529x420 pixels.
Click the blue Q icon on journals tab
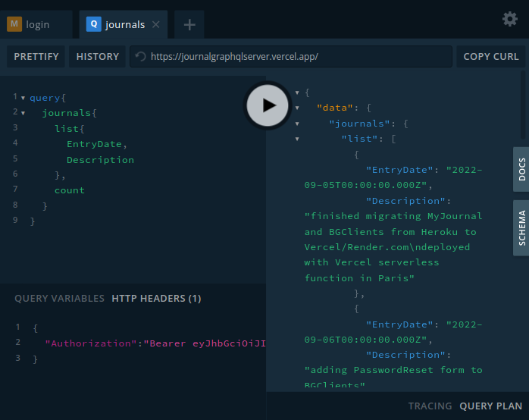click(x=94, y=24)
